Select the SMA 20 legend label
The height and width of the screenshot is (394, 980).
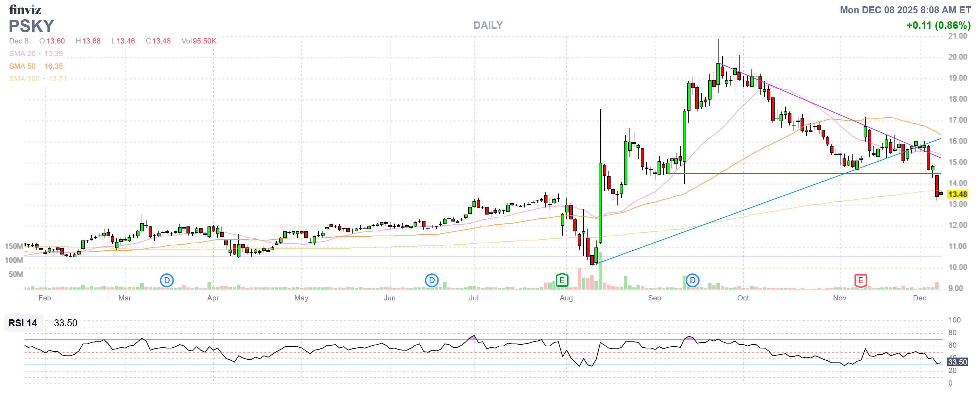[x=22, y=54]
